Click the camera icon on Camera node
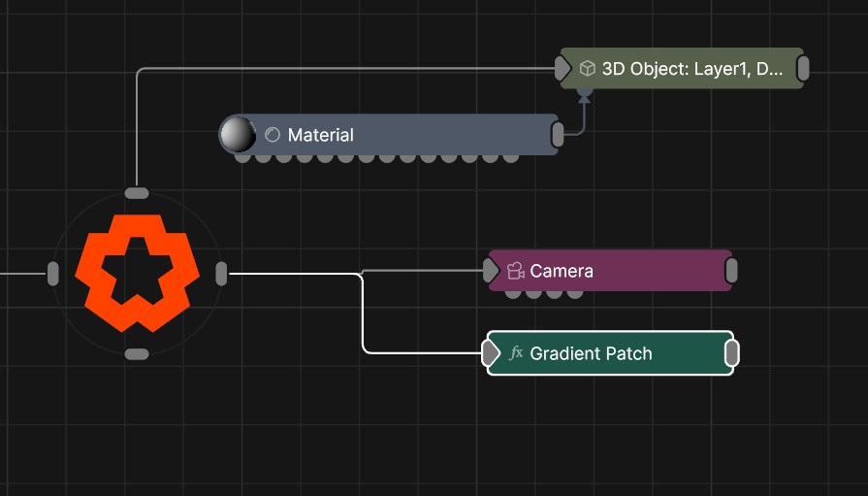This screenshot has height=496, width=868. (516, 271)
